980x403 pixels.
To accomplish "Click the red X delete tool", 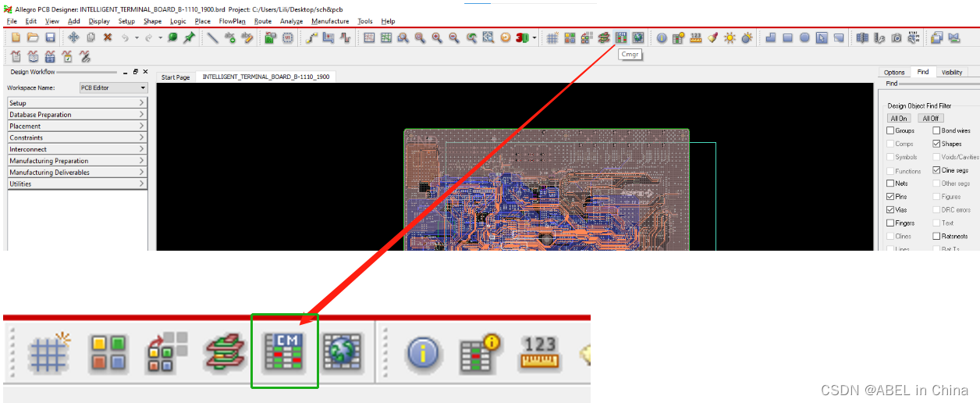I will (108, 37).
